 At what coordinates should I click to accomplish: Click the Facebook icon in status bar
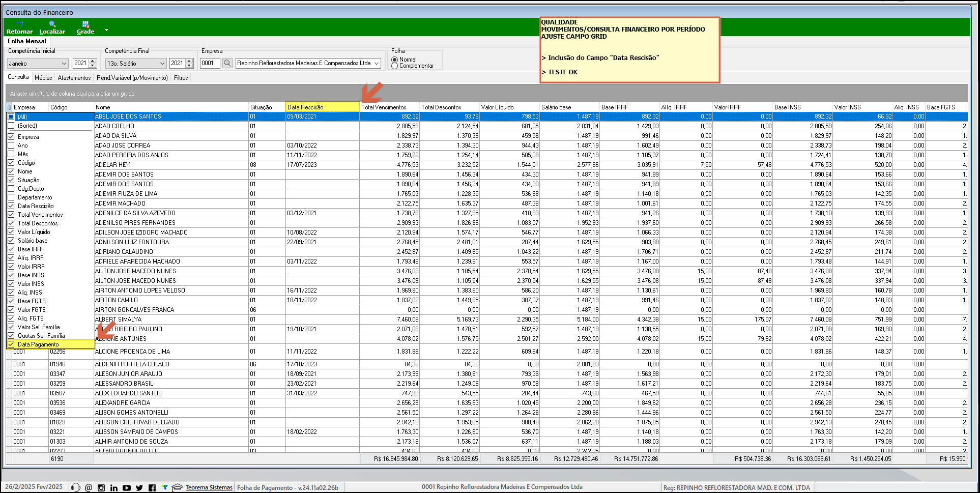[152, 487]
